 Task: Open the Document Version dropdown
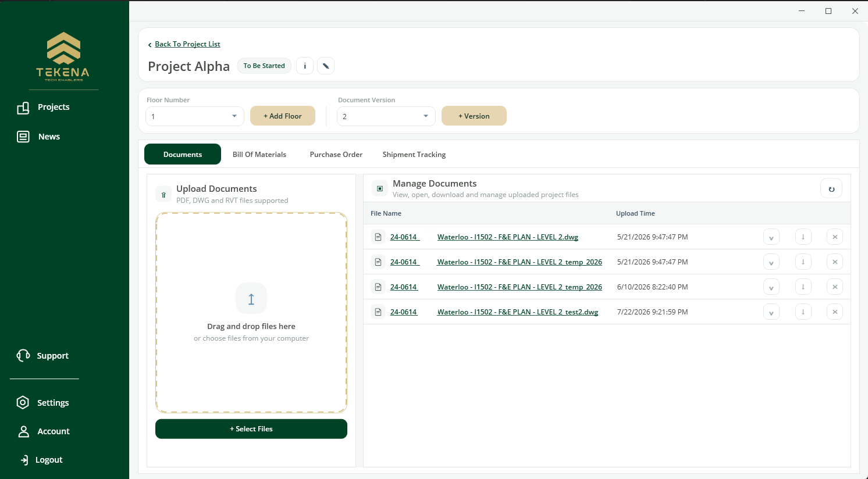[386, 116]
